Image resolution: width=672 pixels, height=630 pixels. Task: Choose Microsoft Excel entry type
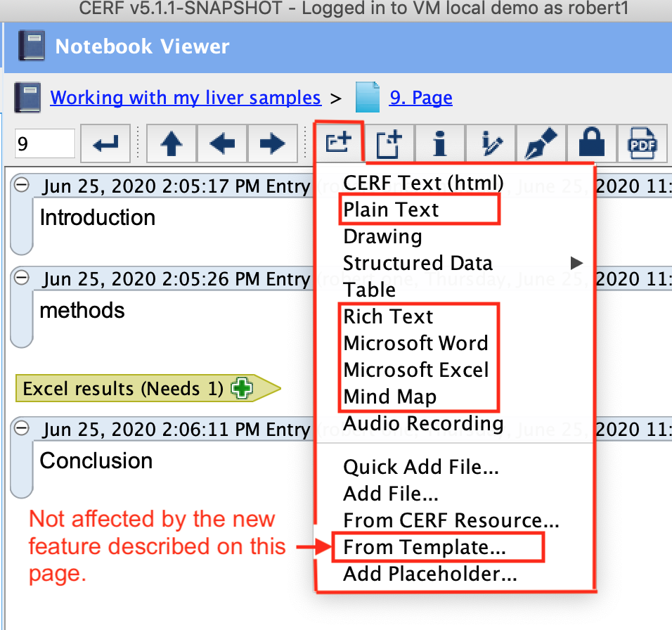(x=415, y=370)
